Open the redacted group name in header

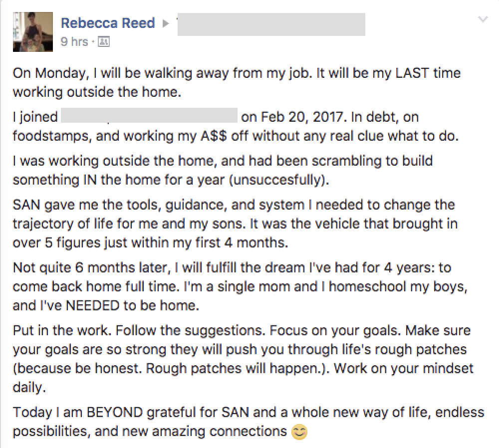(271, 24)
